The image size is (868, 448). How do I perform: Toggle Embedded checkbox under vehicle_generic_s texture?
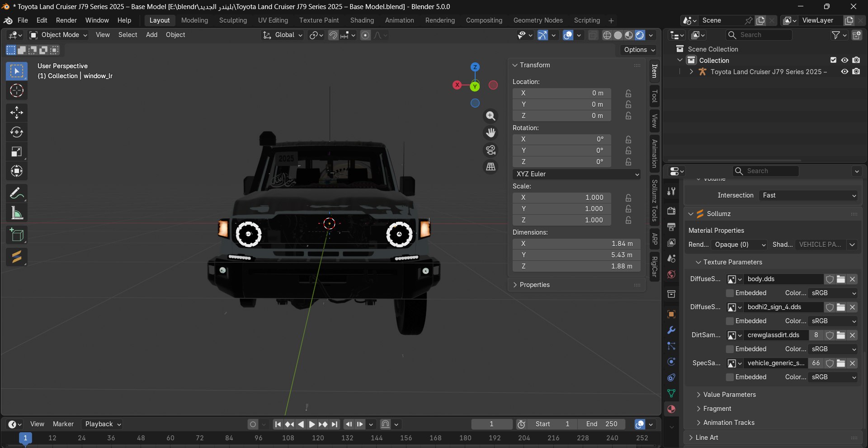730,377
